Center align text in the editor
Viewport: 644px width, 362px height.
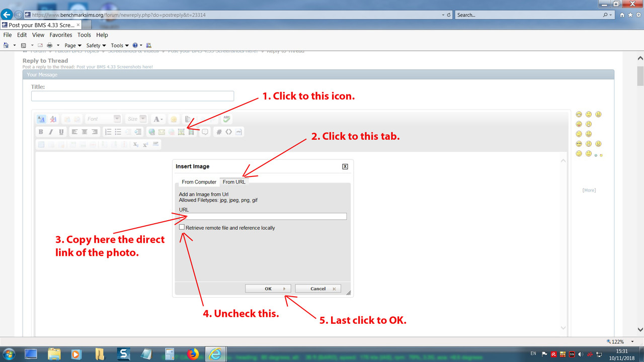pyautogui.click(x=85, y=132)
